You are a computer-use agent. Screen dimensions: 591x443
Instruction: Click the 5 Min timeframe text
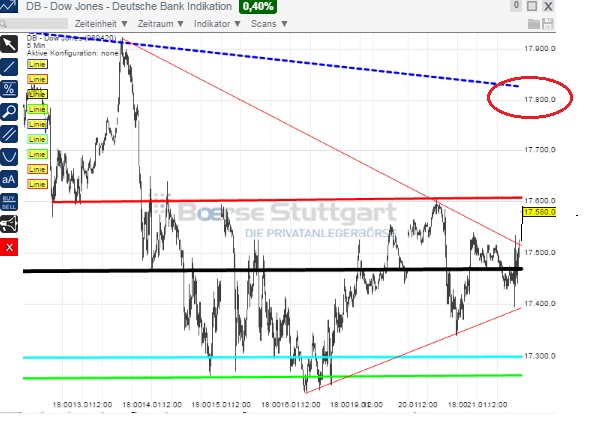tap(36, 46)
